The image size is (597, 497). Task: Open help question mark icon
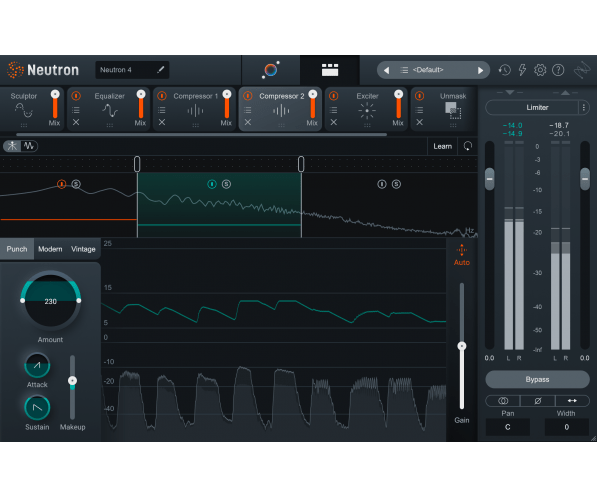(558, 70)
